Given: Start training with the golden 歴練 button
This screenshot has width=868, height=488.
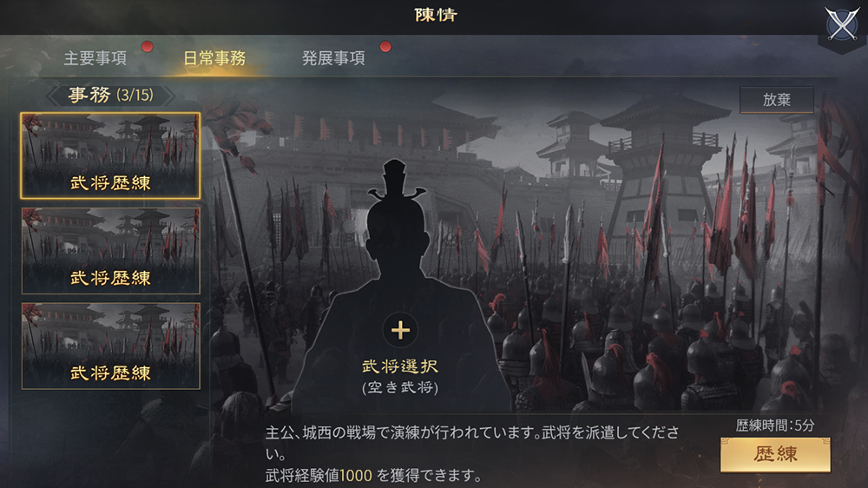Looking at the screenshot, I should [775, 454].
